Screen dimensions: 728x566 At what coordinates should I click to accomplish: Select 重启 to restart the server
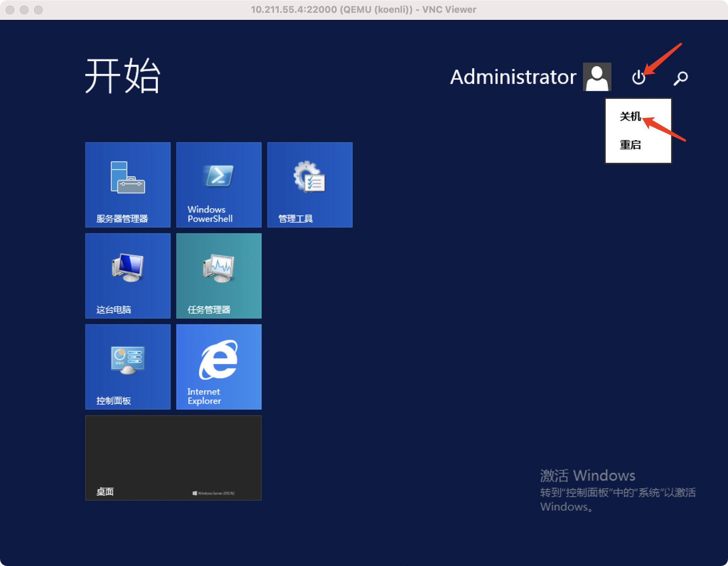tap(631, 145)
